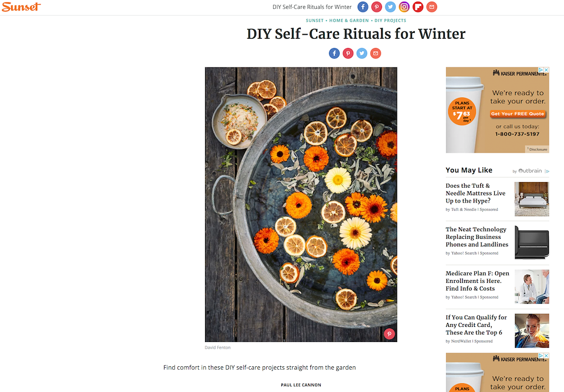This screenshot has height=392, width=564.
Task: Pin the bath image with Pinterest button
Action: coord(389,334)
